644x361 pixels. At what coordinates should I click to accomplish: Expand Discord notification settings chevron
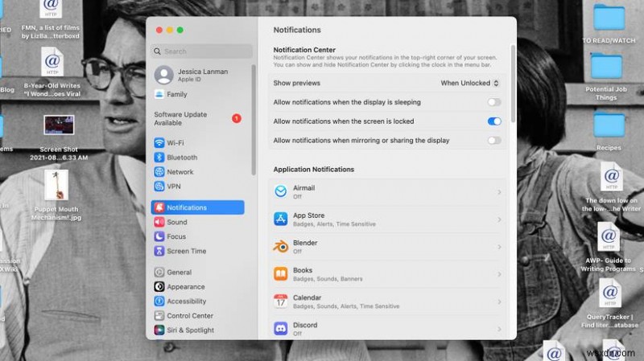[499, 329]
